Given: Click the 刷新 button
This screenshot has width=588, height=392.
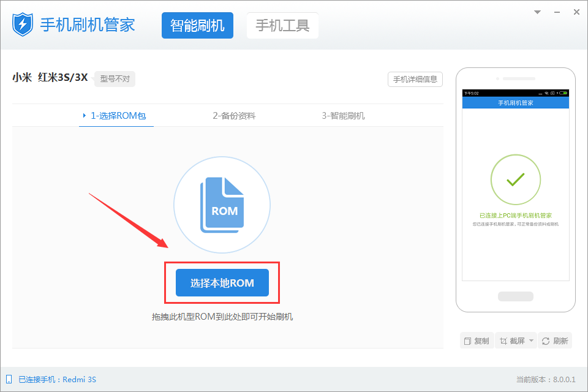Looking at the screenshot, I should (x=555, y=341).
